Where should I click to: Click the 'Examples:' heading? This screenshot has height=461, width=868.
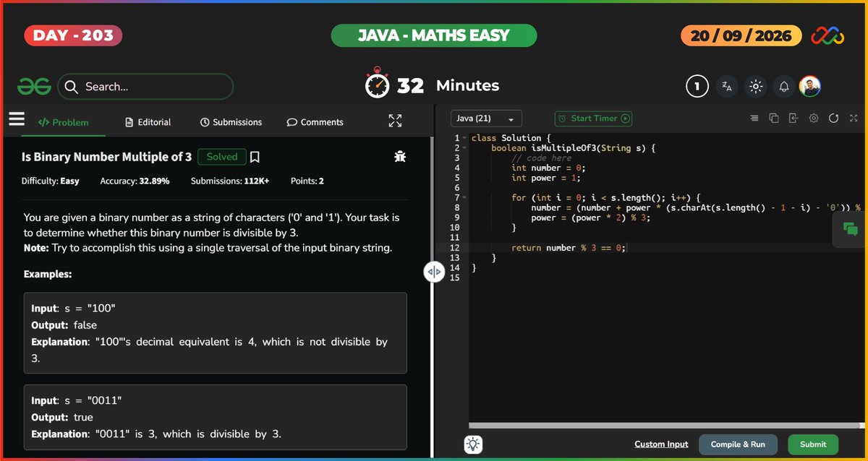47,275
